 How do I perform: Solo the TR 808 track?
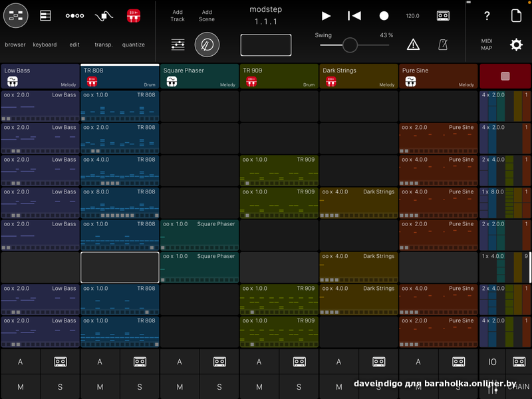(x=140, y=387)
